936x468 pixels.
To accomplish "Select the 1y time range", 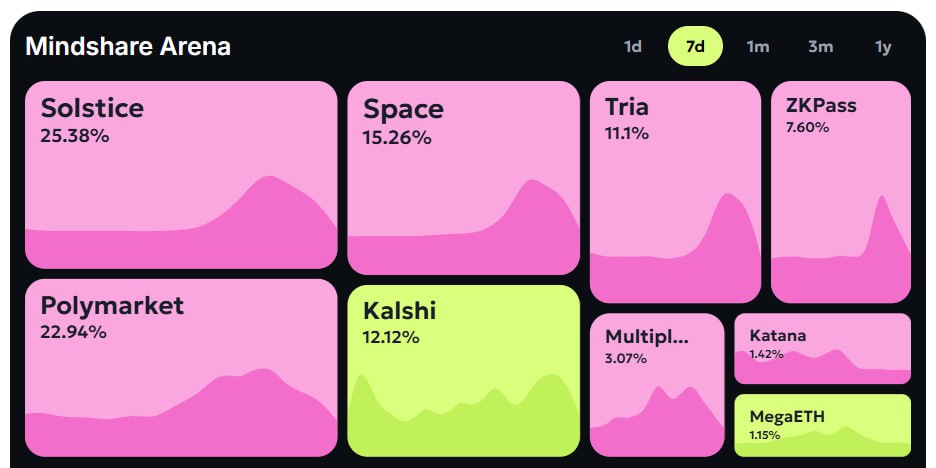I will (x=882, y=46).
